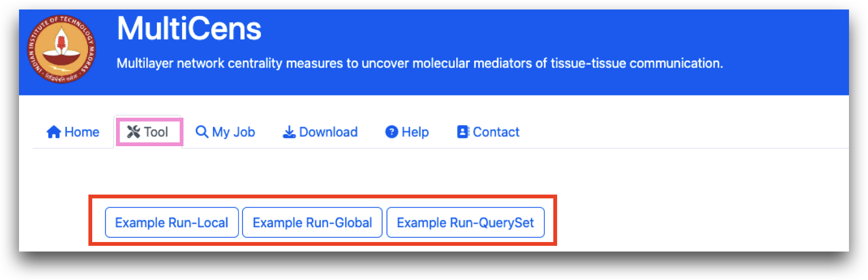
Task: Click the house icon beside Home
Action: click(x=54, y=132)
